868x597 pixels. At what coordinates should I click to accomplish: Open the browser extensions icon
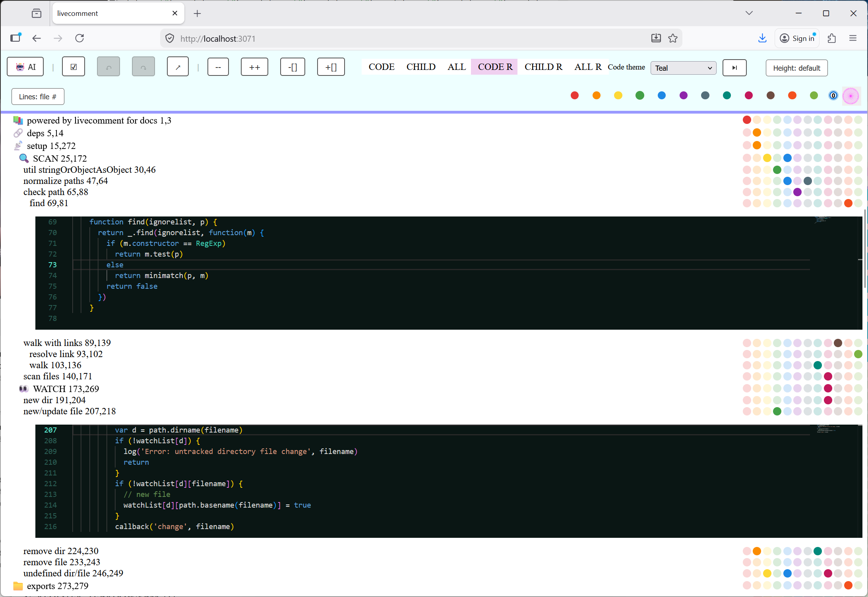pos(832,38)
